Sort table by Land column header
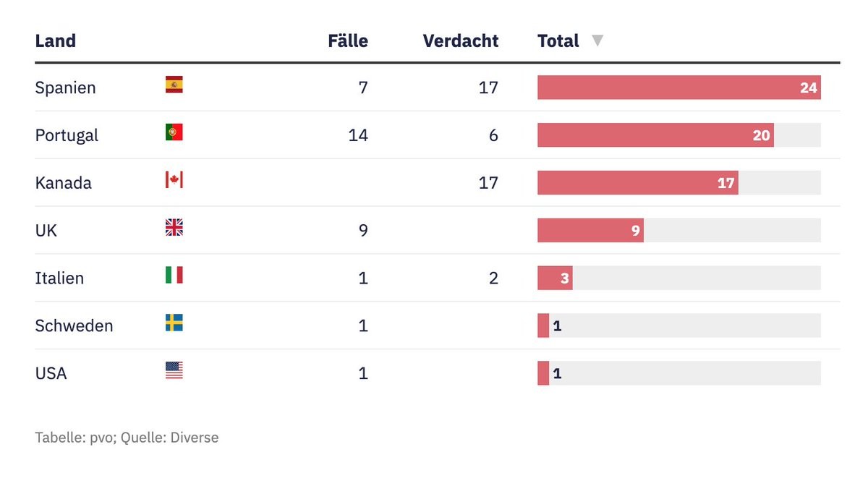Image resolution: width=868 pixels, height=481 pixels. pos(56,41)
